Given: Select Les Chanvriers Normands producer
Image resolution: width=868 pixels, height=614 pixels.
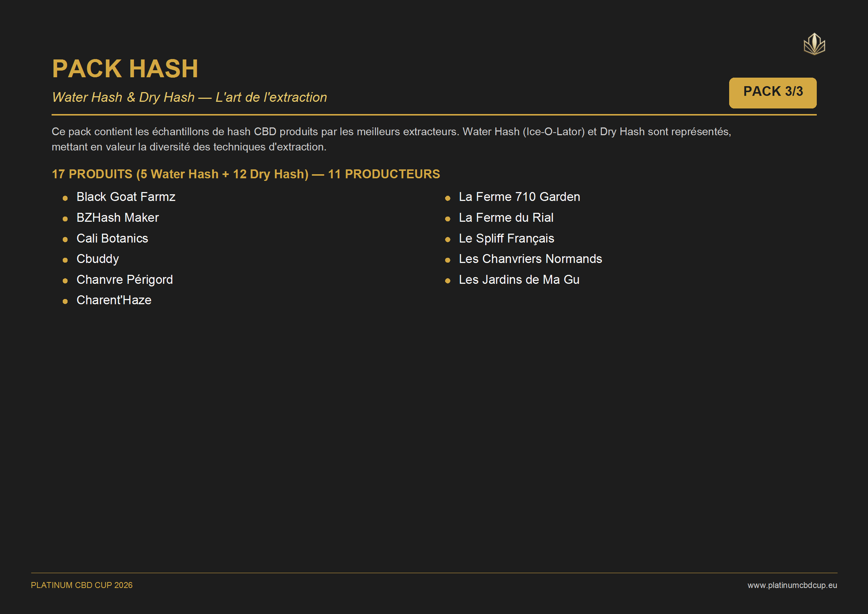Looking at the screenshot, I should tap(530, 259).
